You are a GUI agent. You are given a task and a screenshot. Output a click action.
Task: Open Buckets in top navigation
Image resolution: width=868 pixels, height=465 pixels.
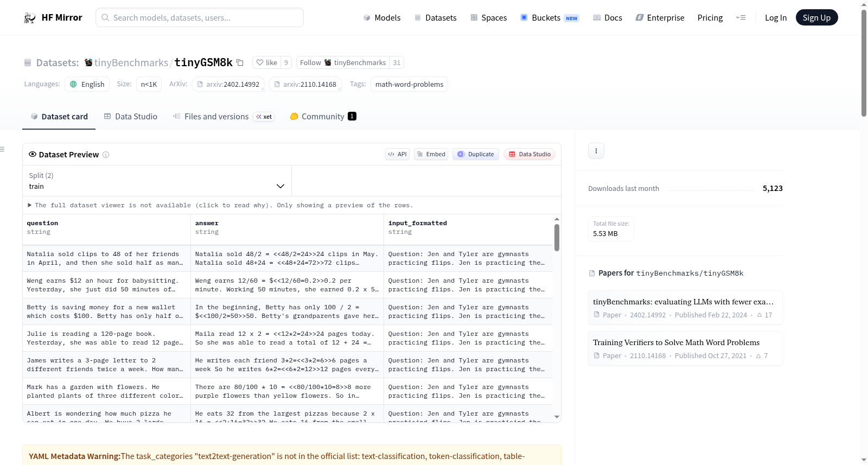point(550,17)
